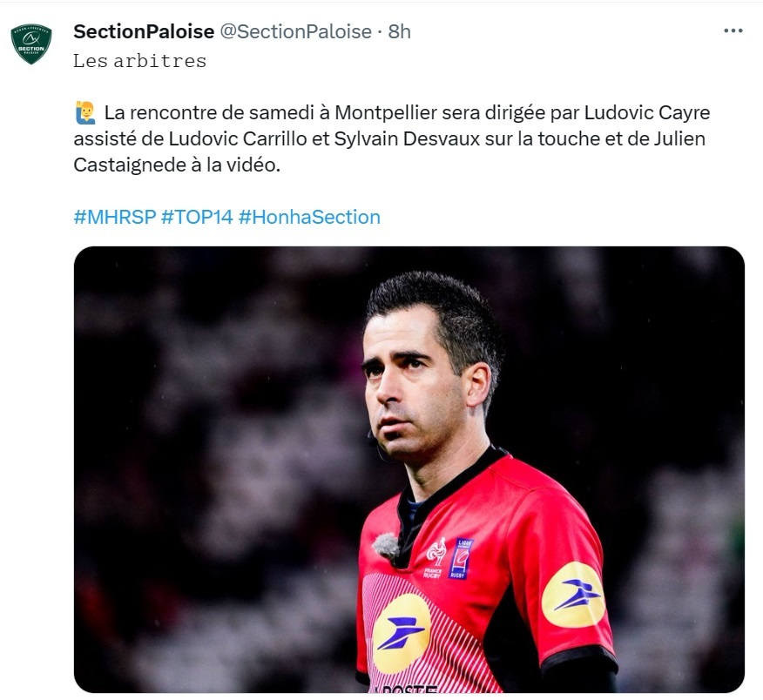Click the 'Les arbitres' header text
763x700 pixels.
139,61
